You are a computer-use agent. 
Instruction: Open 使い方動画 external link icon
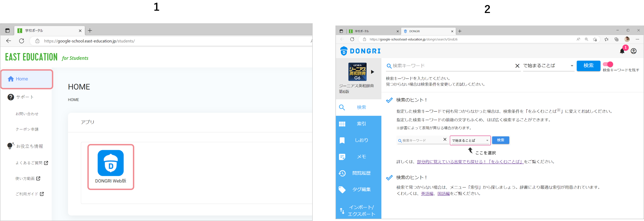pyautogui.click(x=38, y=178)
